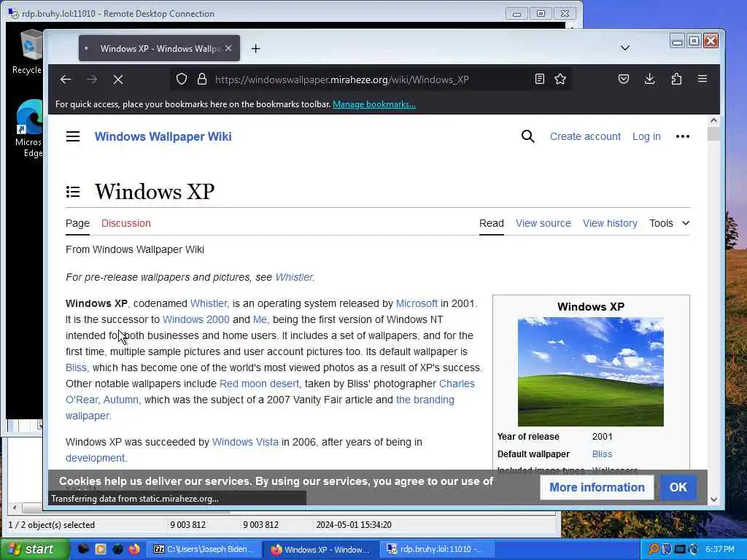Open a new tab with plus button

click(256, 48)
